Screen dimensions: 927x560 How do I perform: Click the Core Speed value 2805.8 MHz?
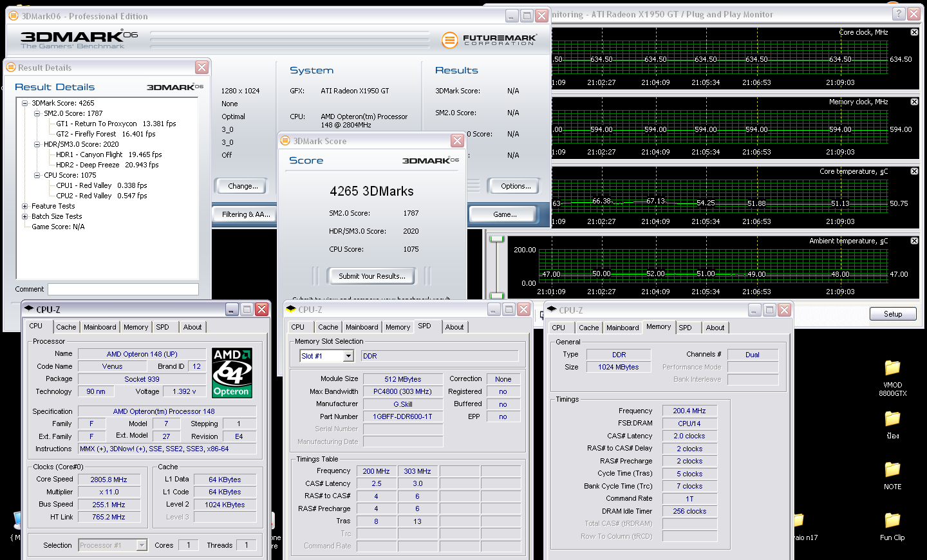(x=109, y=480)
